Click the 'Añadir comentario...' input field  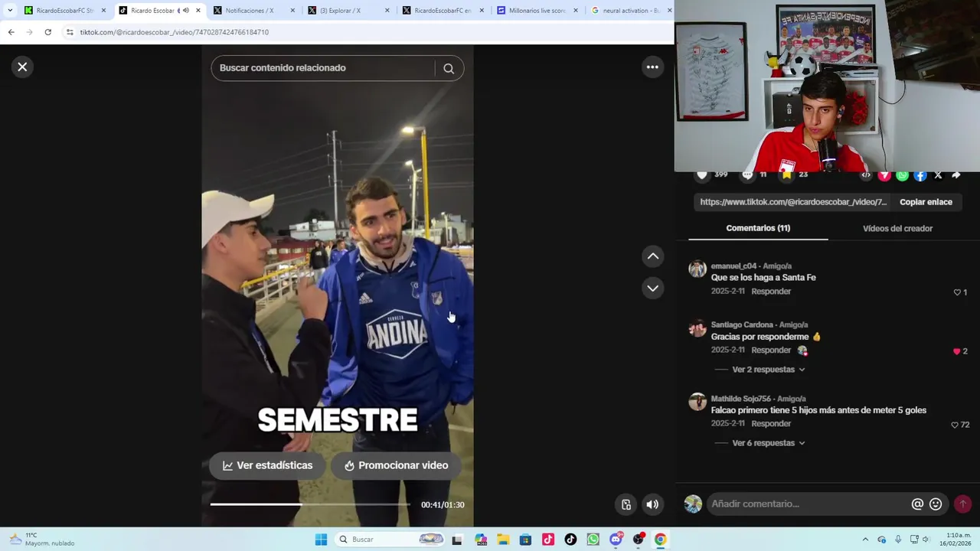click(808, 504)
